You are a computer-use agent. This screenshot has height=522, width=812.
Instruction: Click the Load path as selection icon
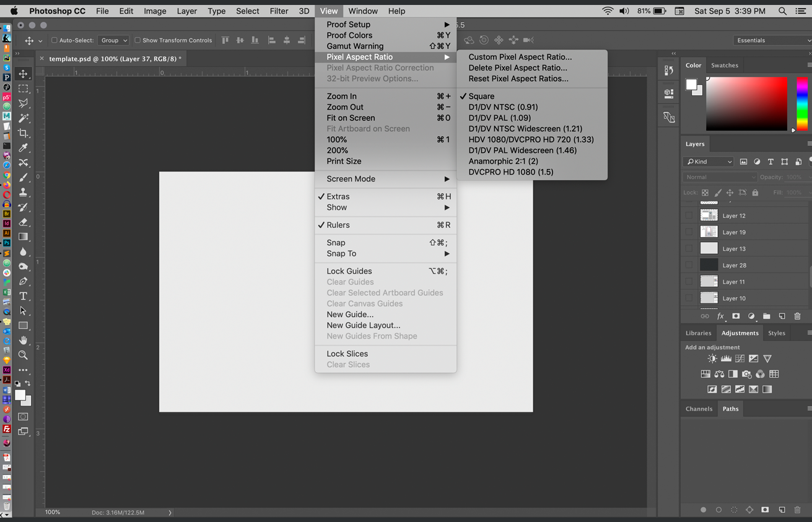(x=734, y=510)
